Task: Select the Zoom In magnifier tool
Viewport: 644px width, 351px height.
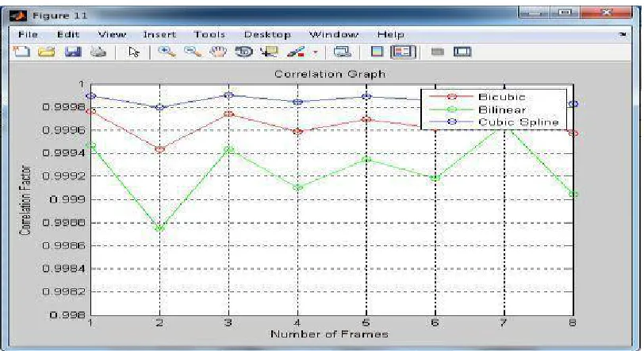Action: (x=167, y=52)
